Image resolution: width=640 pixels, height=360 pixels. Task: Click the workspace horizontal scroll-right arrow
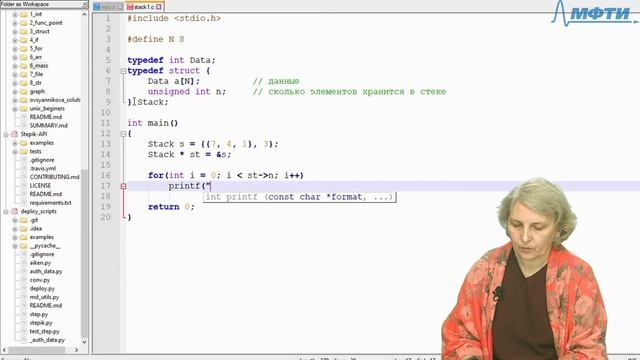76,350
